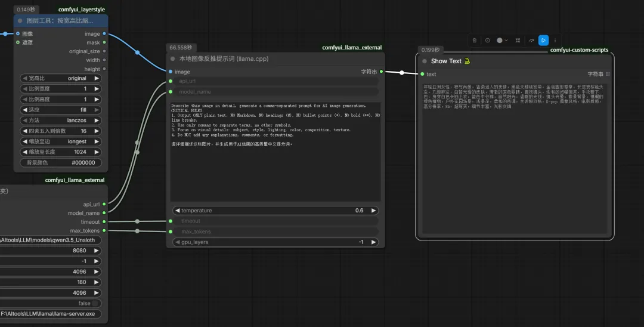Bypass the selected node with the curved arrow
The height and width of the screenshot is (327, 644).
pos(531,40)
